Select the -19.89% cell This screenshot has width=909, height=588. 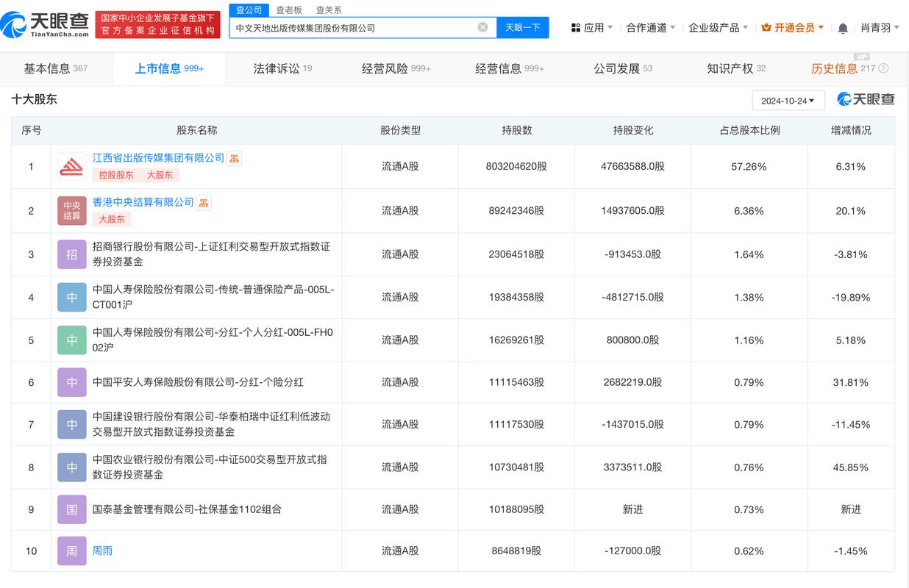coord(851,297)
